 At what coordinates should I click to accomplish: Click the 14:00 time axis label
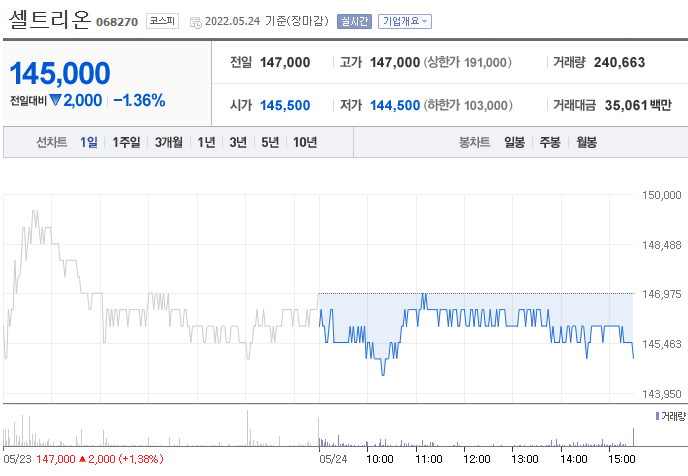[573, 459]
